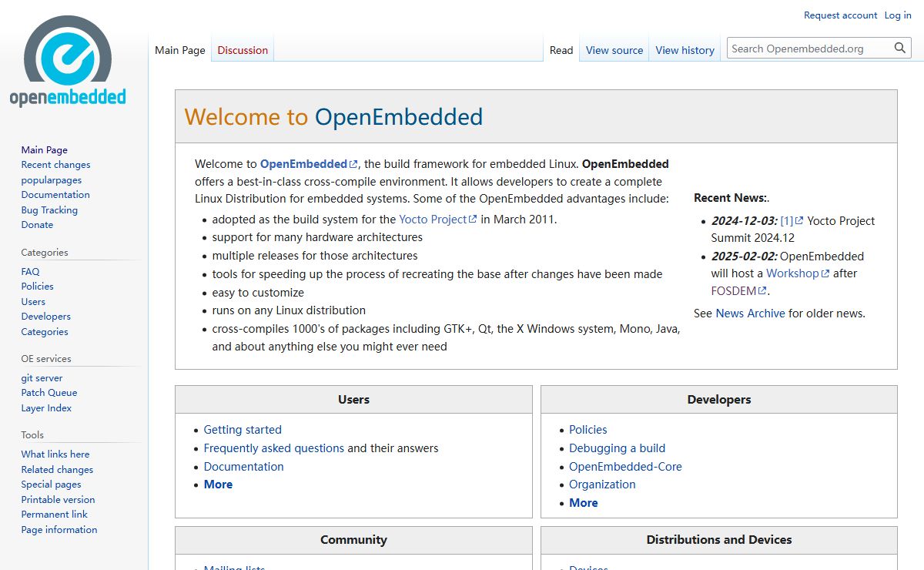The image size is (924, 570).
Task: Open the FOSDEM external link
Action: click(x=739, y=291)
